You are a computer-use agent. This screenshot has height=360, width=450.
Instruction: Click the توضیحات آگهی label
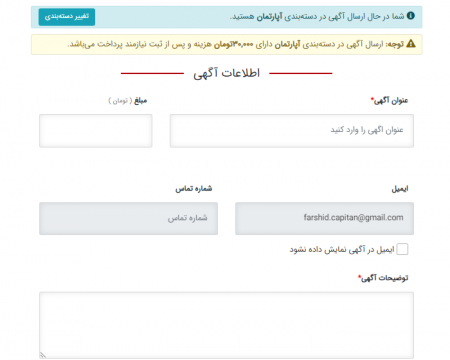click(x=383, y=278)
